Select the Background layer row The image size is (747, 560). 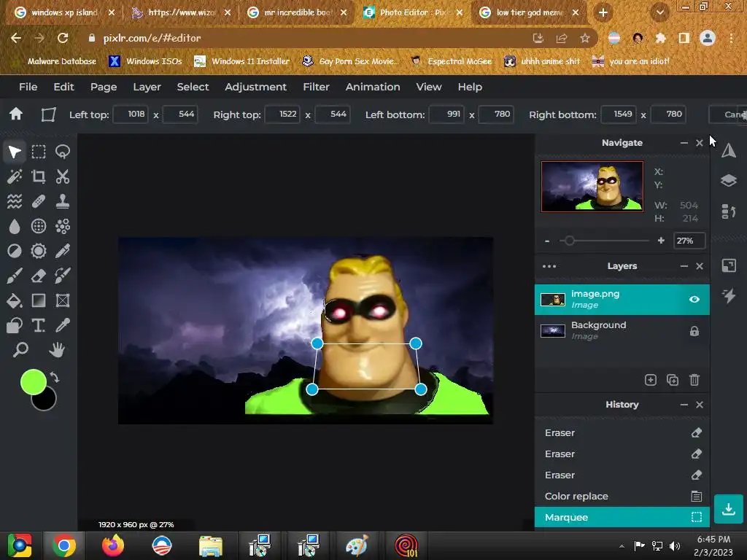click(622, 330)
